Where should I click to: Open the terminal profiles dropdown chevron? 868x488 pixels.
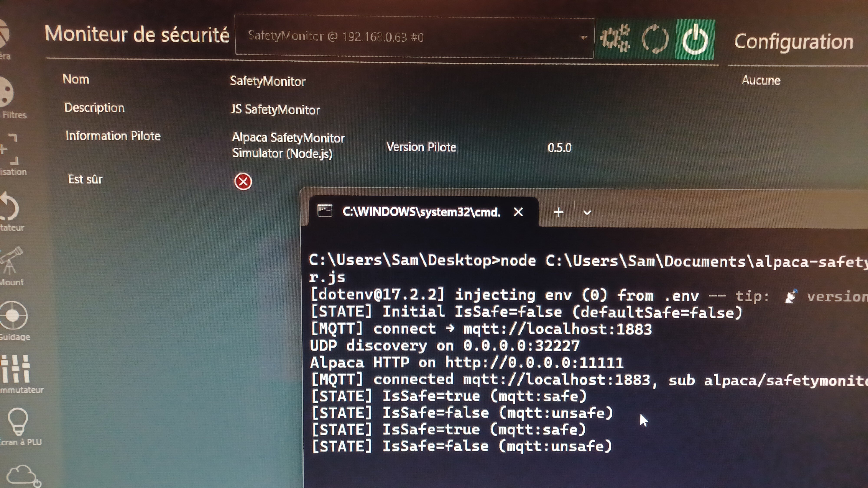pyautogui.click(x=587, y=213)
